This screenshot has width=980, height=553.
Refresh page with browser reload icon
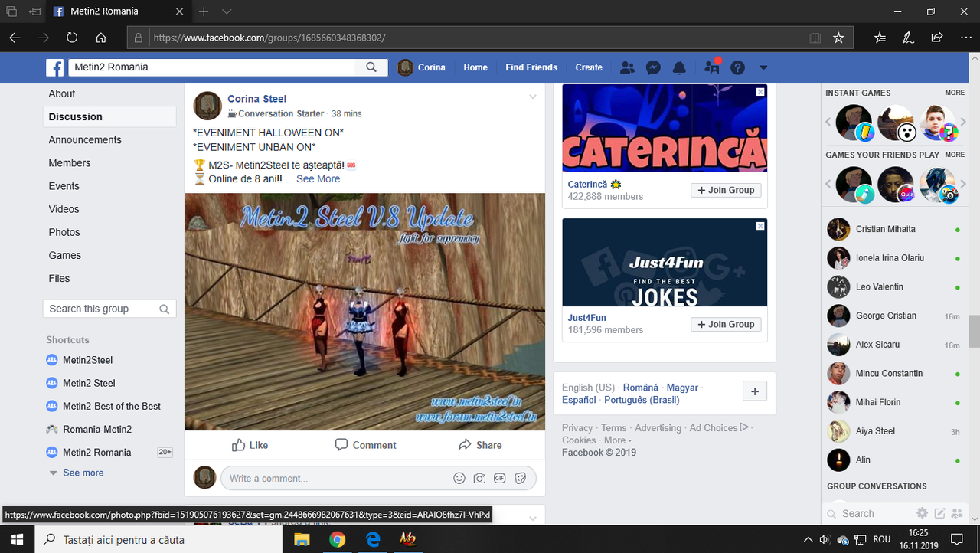point(72,38)
